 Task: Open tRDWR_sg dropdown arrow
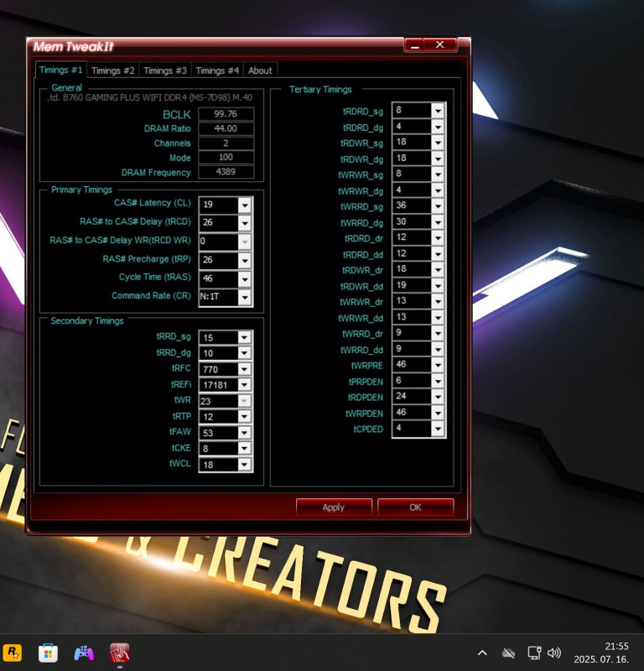coord(438,143)
